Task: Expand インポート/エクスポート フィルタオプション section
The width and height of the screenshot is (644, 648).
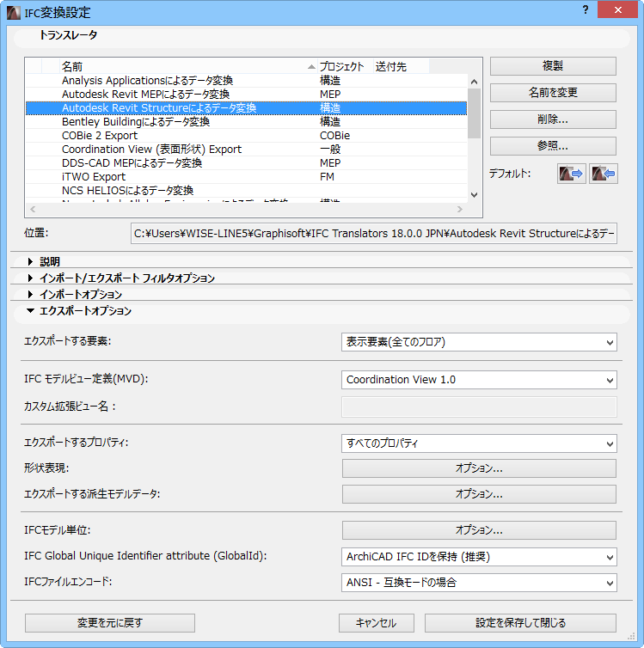Action: (30, 278)
